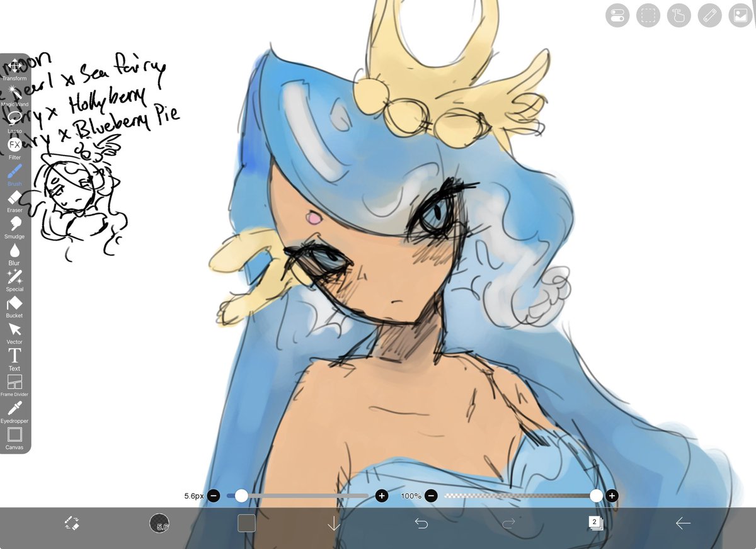
Task: Decrease brush thickness with minus button
Action: coord(214,496)
